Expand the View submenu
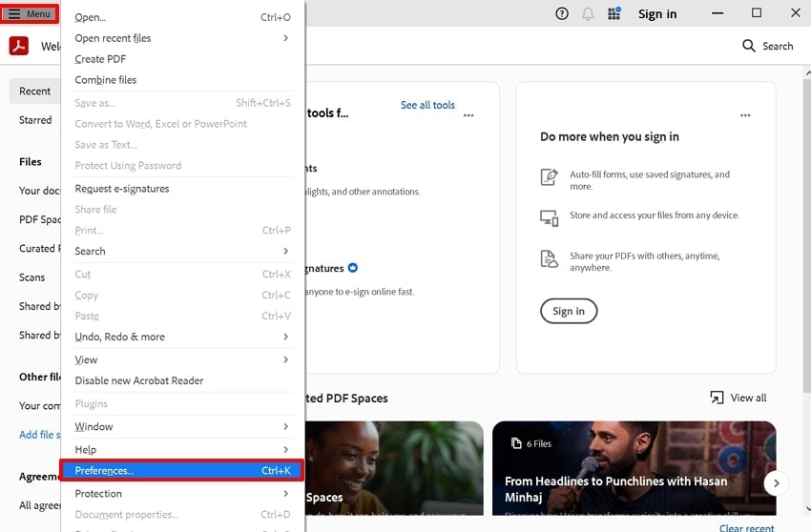The height and width of the screenshot is (532, 811). [x=182, y=359]
